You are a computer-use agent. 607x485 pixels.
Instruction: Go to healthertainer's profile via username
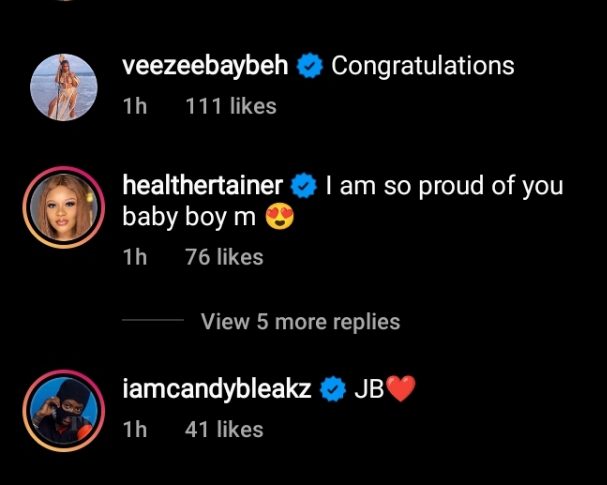pyautogui.click(x=202, y=186)
